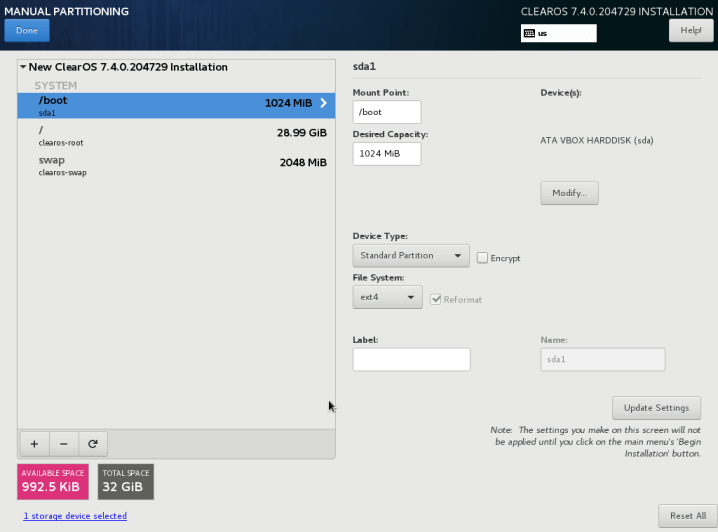
Task: Click the Done button
Action: pos(27,31)
